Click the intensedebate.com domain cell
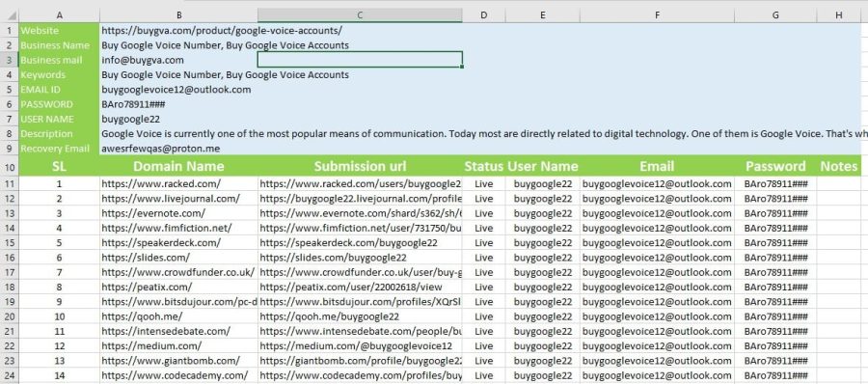The height and width of the screenshot is (384, 868). tap(178, 331)
